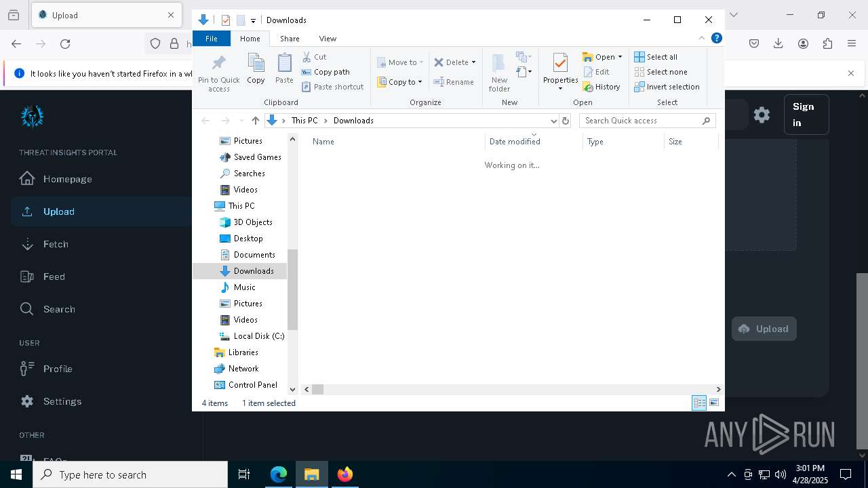The image size is (868, 488).
Task: Switch to the Share ribbon tab
Action: [x=290, y=39]
